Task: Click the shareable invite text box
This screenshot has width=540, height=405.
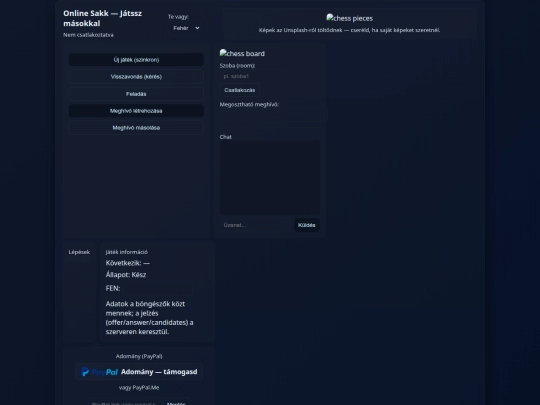Action: (x=273, y=115)
